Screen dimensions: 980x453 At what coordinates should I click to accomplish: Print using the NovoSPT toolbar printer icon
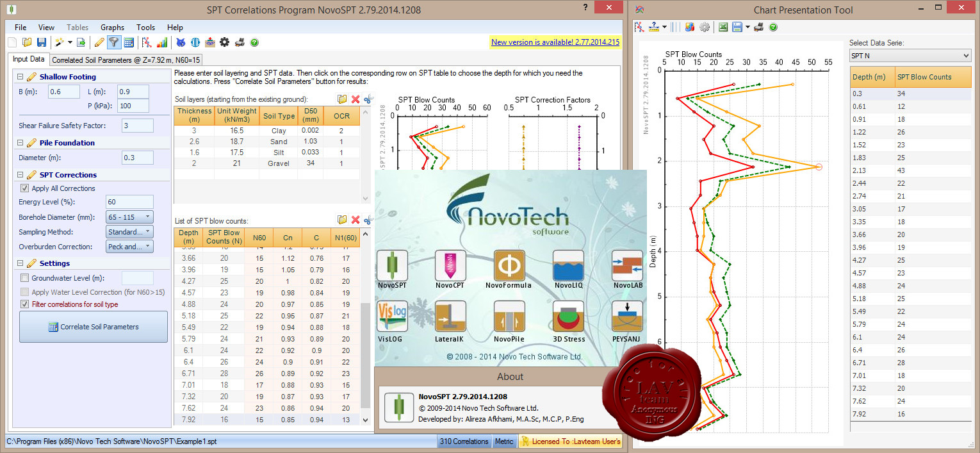point(240,42)
